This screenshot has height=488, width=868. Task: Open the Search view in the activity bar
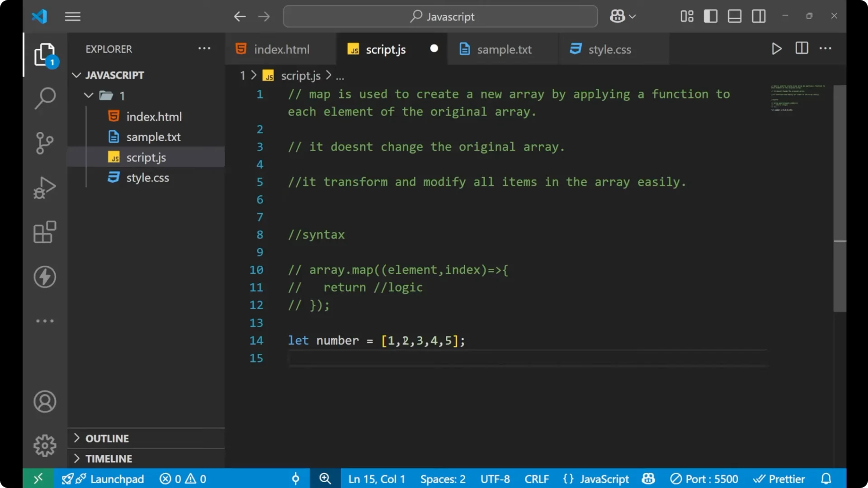pos(44,98)
